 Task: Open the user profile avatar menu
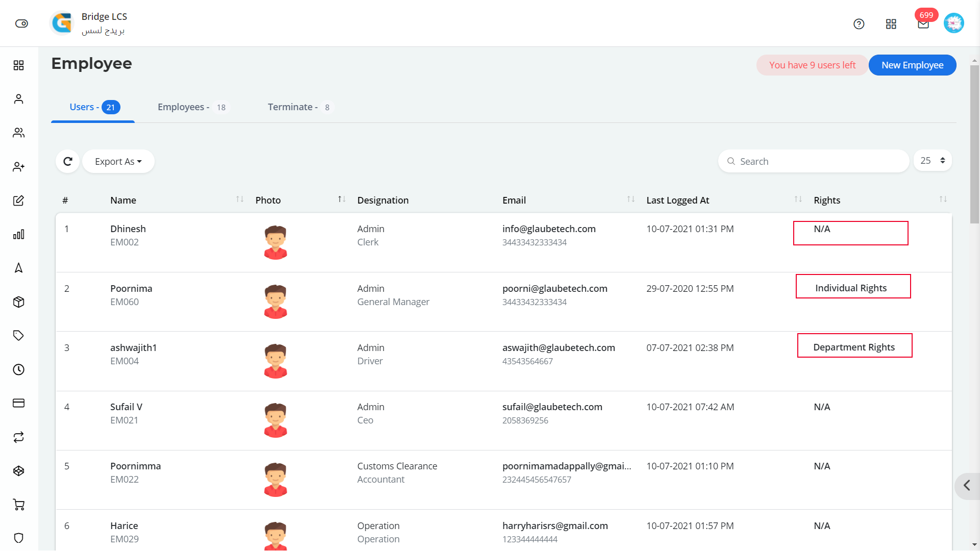953,23
